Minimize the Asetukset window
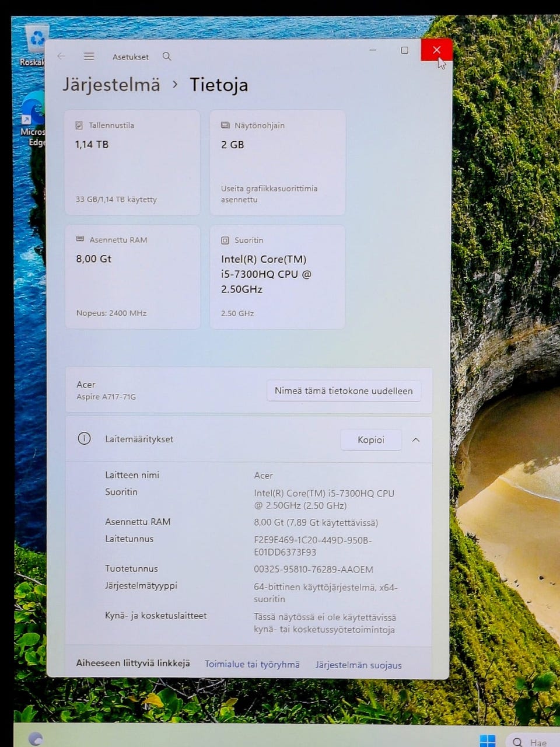Screen dimensions: 560x747 [373, 50]
